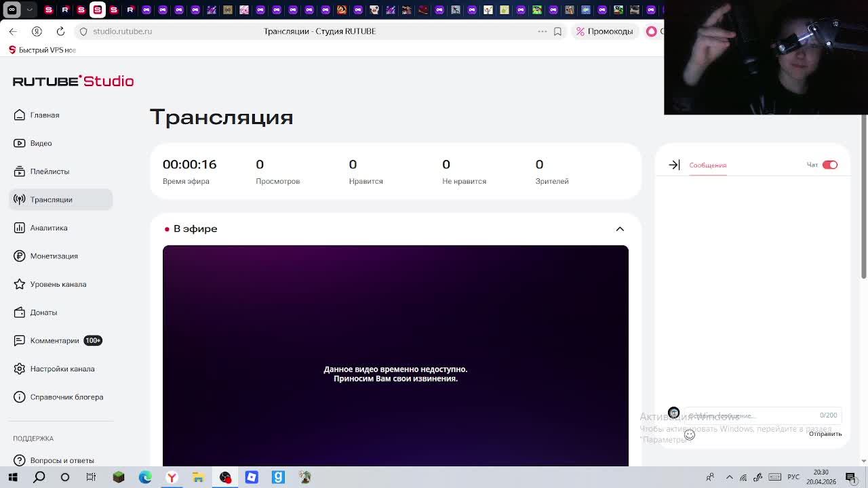868x488 pixels.
Task: Open the three-dots page menu
Action: (x=542, y=31)
